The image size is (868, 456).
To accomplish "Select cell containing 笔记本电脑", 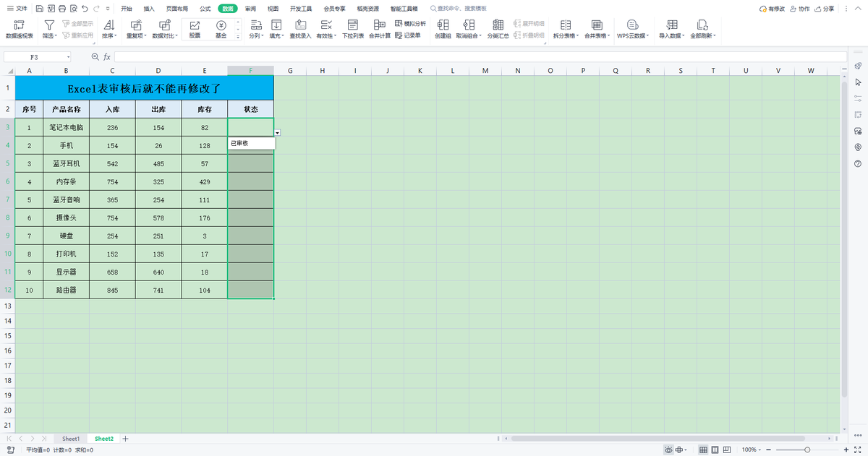I will [x=66, y=127].
